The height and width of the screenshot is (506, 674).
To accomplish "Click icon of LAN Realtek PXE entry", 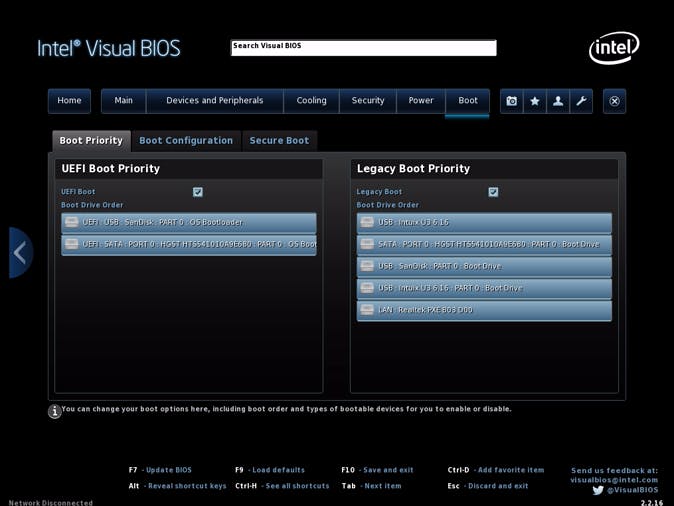I will (x=367, y=310).
